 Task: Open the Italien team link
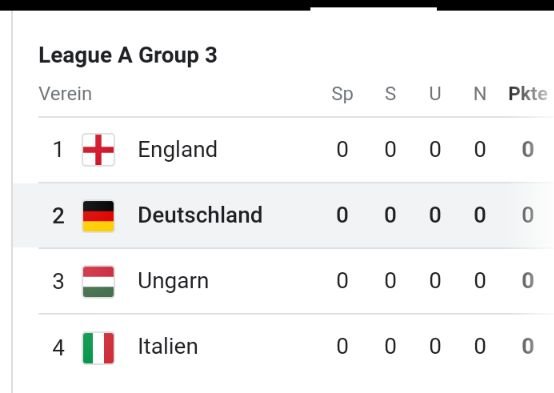pyautogui.click(x=168, y=346)
